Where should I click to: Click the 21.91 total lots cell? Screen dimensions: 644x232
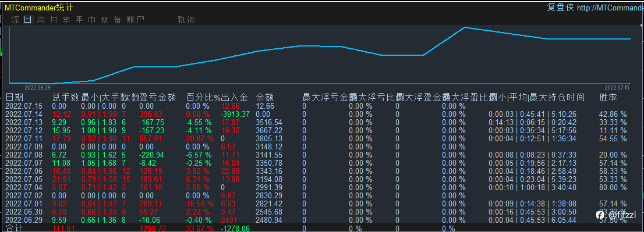tap(62, 179)
